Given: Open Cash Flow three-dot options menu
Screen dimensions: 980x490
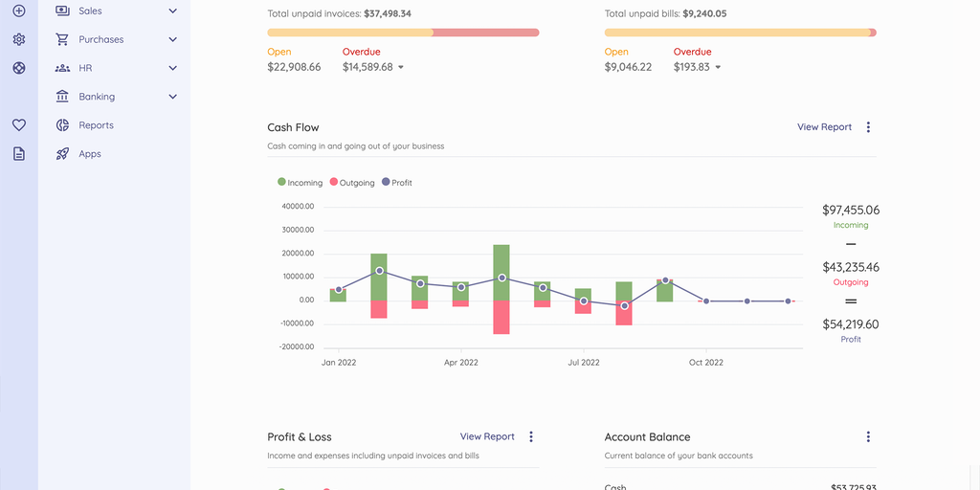Looking at the screenshot, I should click(x=868, y=127).
